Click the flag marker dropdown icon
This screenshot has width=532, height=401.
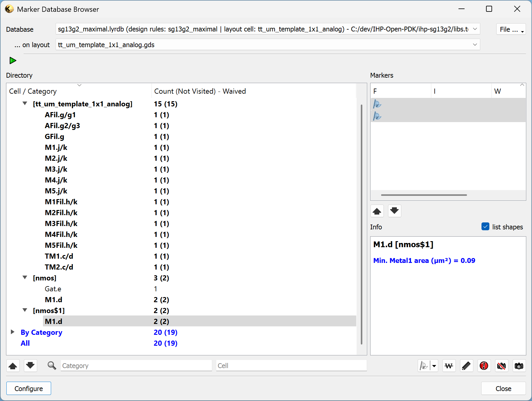click(x=424, y=366)
